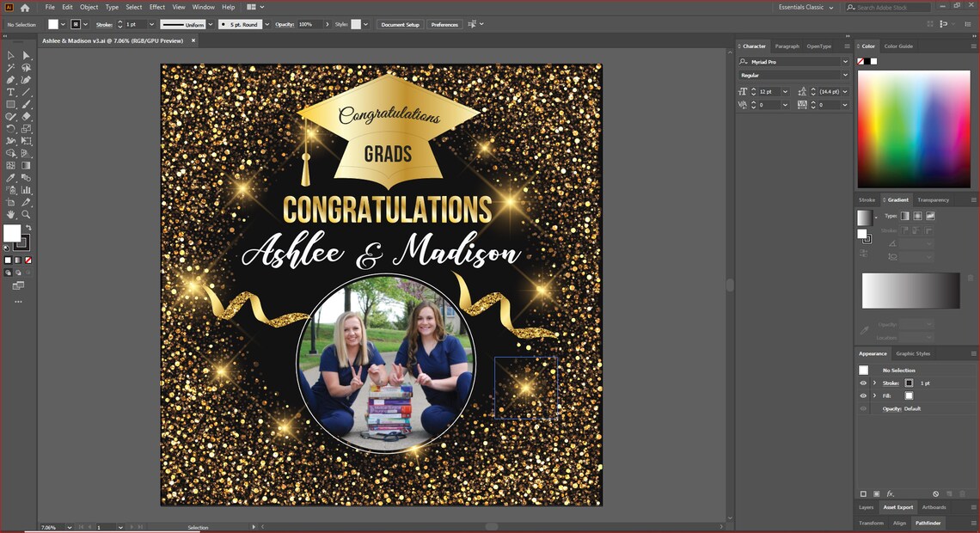Click the Document Setup button

400,24
